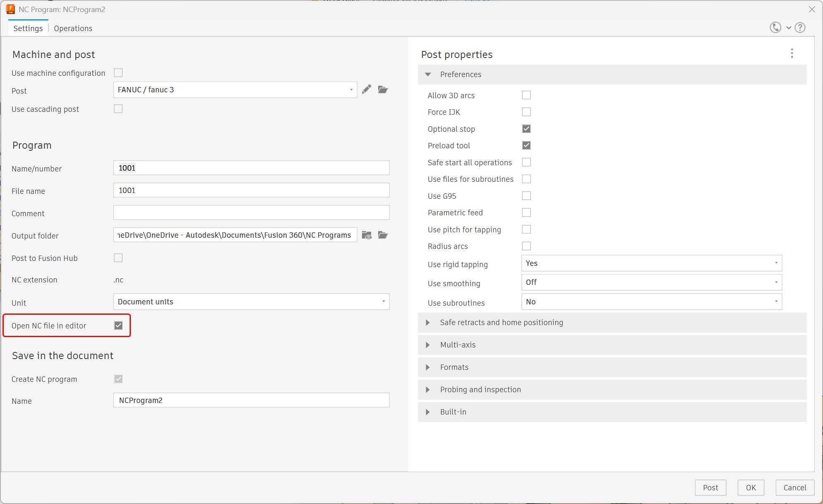Click the Fusion app icon in the title bar

point(10,9)
